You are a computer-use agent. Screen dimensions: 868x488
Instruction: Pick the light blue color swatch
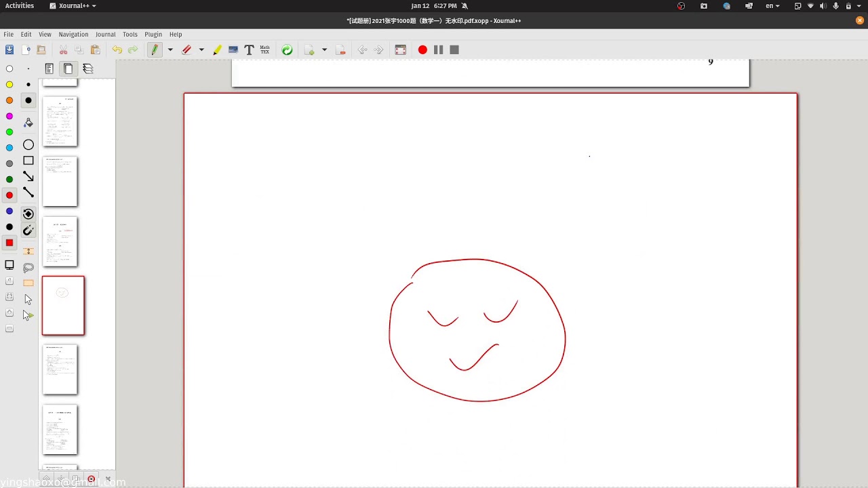point(9,148)
